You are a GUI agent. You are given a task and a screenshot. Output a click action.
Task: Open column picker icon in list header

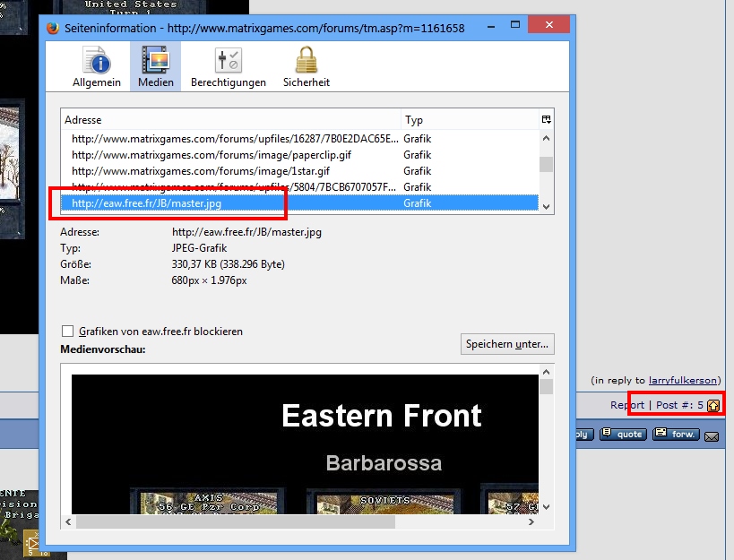pyautogui.click(x=546, y=120)
